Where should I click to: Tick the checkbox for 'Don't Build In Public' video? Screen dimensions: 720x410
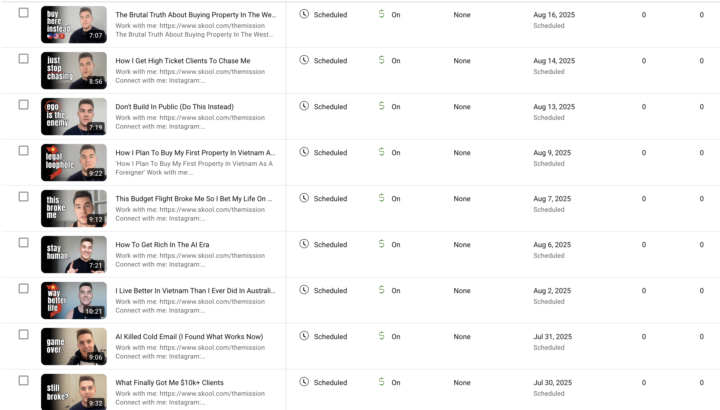(x=24, y=104)
